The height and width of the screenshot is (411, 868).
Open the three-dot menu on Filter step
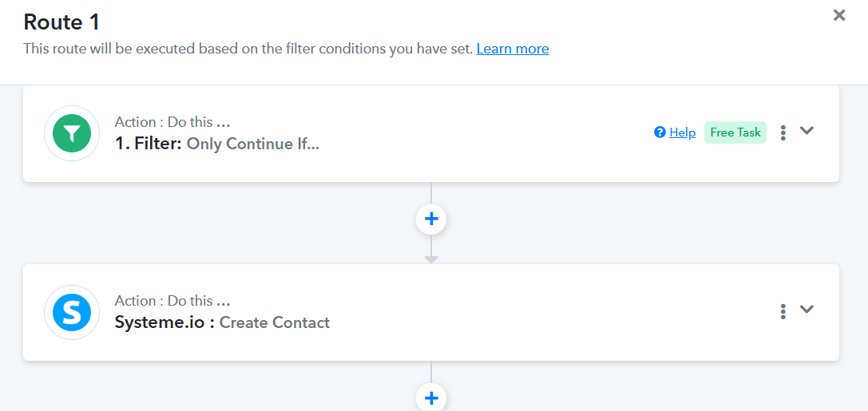(x=783, y=132)
